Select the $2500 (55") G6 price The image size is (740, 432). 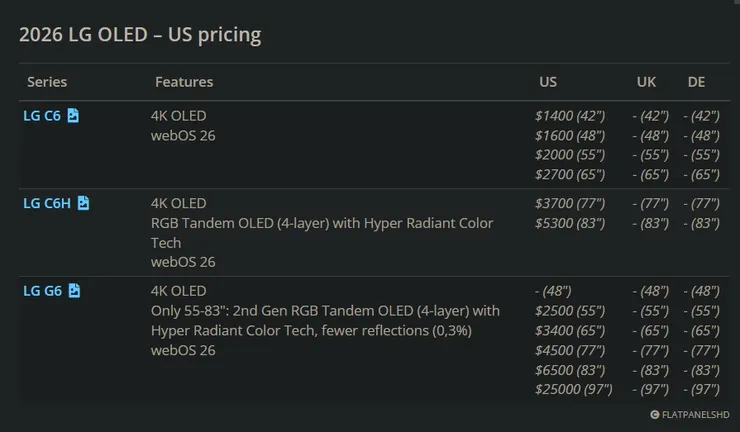point(570,311)
